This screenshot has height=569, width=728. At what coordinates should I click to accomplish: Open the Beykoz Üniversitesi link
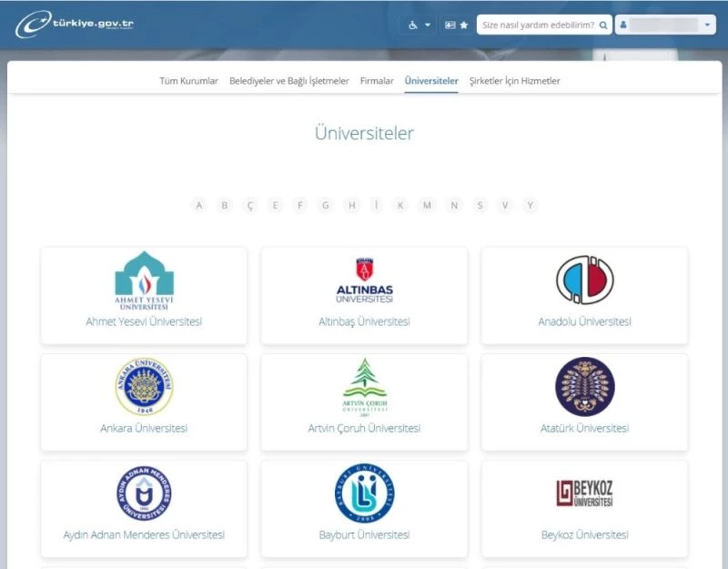[x=584, y=534]
